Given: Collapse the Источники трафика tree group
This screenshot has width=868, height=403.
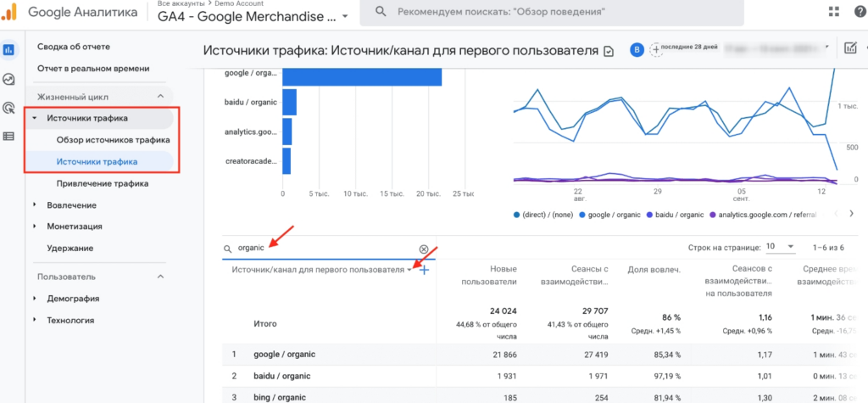Looking at the screenshot, I should pos(36,118).
